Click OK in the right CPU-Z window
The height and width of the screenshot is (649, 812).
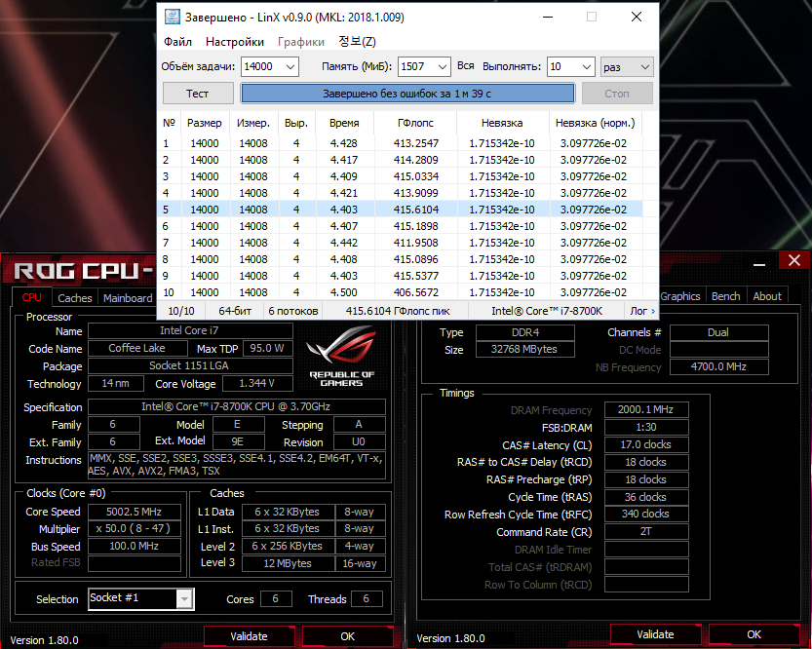[x=754, y=634]
